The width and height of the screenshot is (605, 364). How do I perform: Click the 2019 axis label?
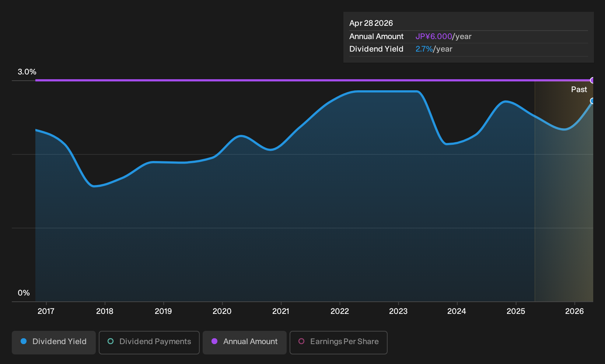[163, 311]
